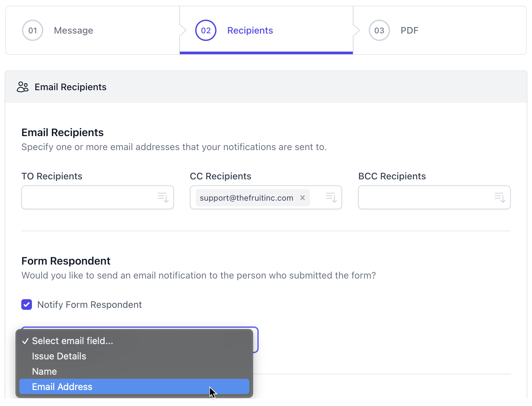Remove the support@thefruitinc.com recipient chip
This screenshot has height=406, width=532.
302,198
